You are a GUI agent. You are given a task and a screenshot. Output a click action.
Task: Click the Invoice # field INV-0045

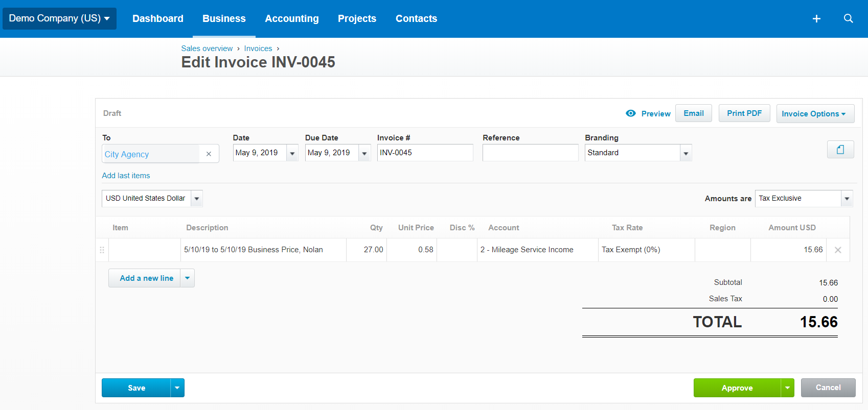pos(425,153)
